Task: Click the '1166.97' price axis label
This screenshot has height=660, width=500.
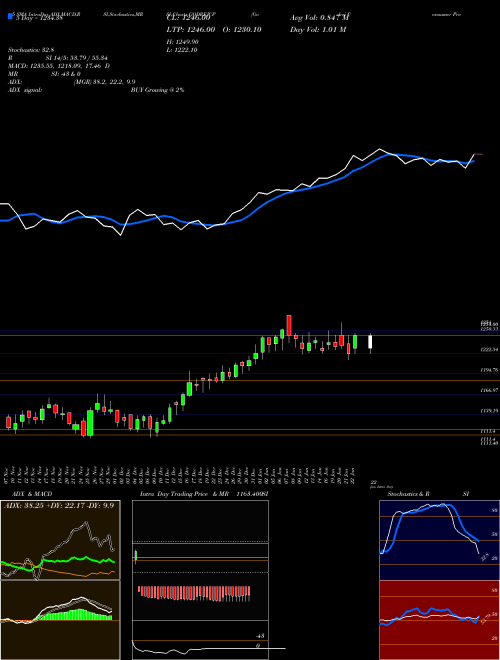Action: 489,390
